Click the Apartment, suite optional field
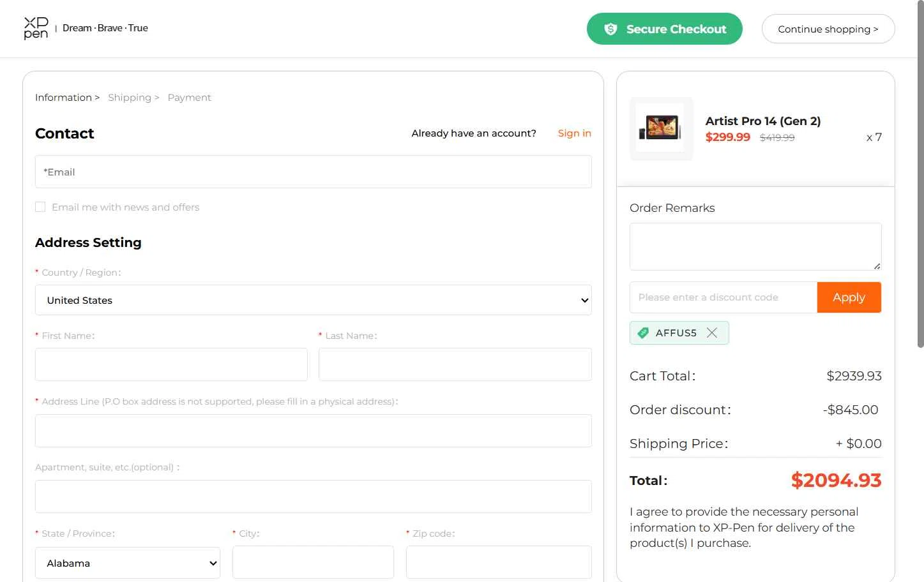 pos(314,496)
